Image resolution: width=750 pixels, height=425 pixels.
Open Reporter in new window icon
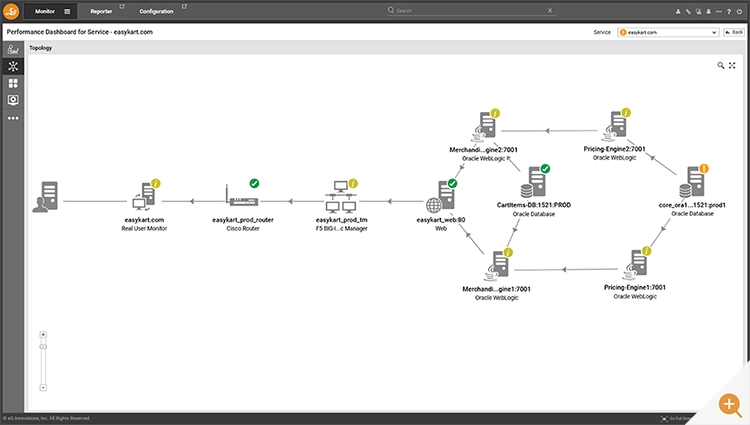click(x=122, y=6)
